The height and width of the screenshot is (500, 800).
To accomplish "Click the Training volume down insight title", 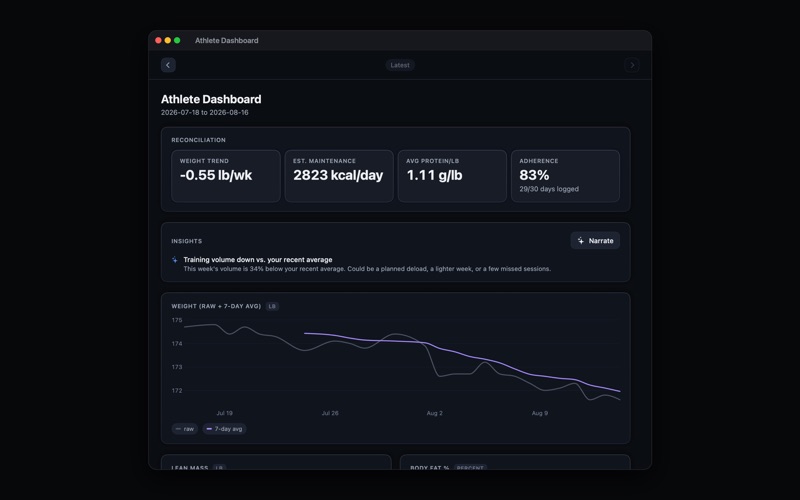I will pos(258,260).
